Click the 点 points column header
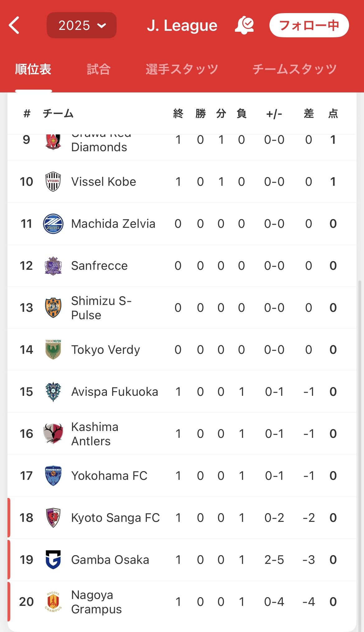The height and width of the screenshot is (632, 364). (333, 114)
